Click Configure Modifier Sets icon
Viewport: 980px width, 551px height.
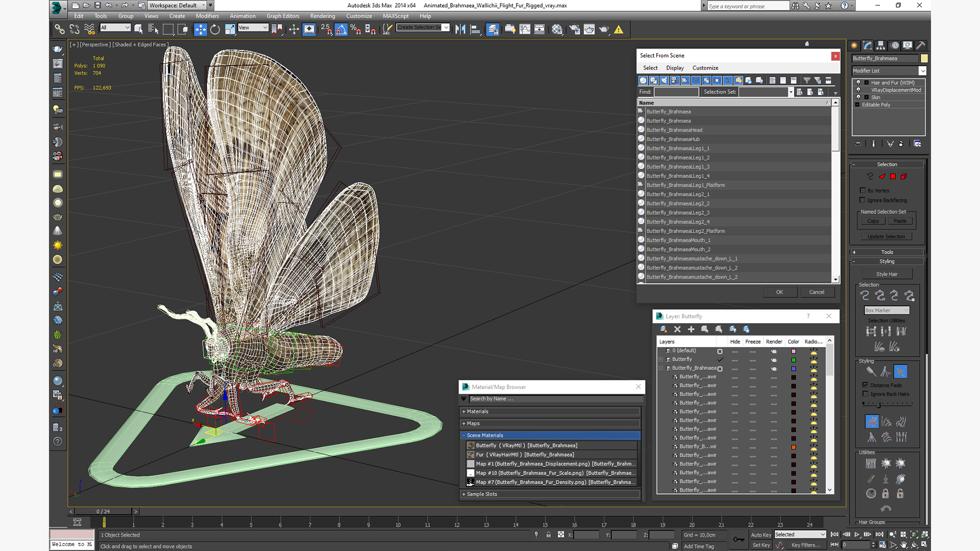917,144
